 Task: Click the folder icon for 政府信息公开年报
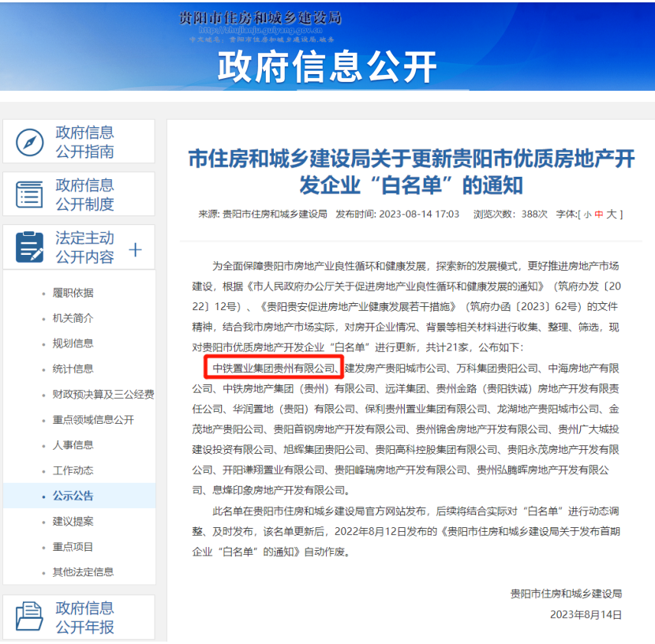coord(30,617)
